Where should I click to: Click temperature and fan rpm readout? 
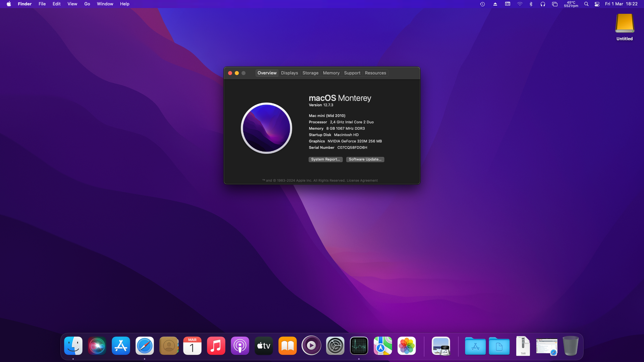coord(571,4)
